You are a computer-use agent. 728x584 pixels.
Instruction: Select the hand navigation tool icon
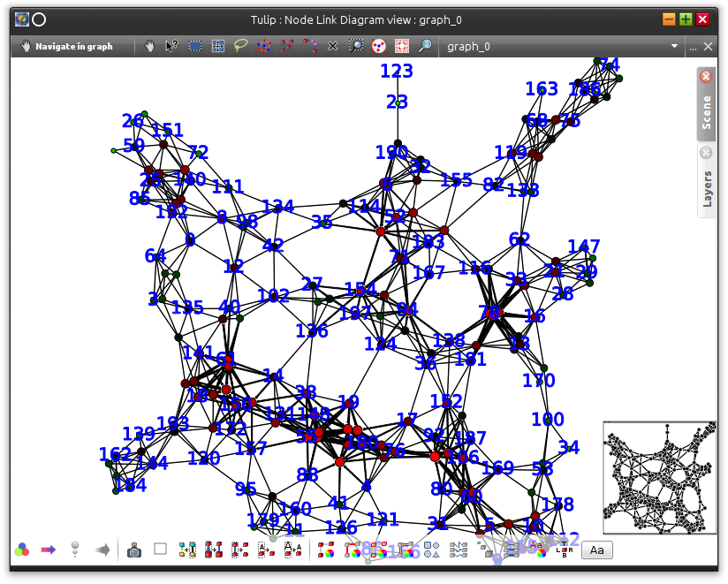tap(150, 46)
